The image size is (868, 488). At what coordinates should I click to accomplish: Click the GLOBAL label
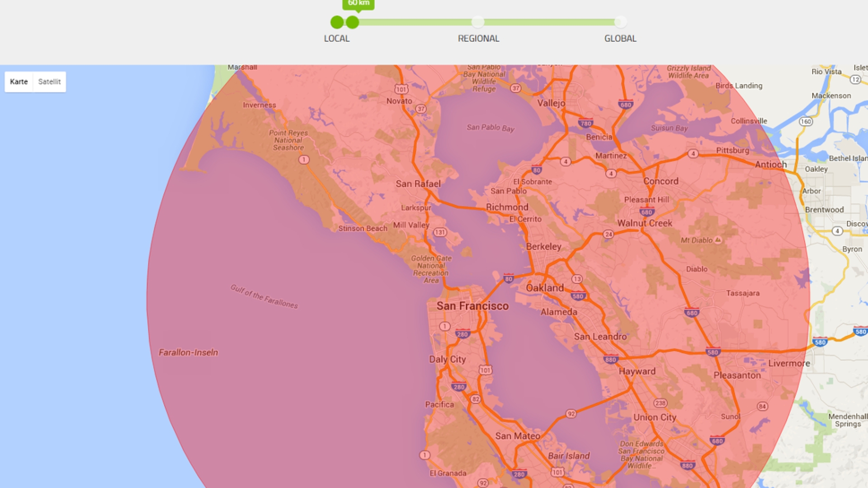620,39
